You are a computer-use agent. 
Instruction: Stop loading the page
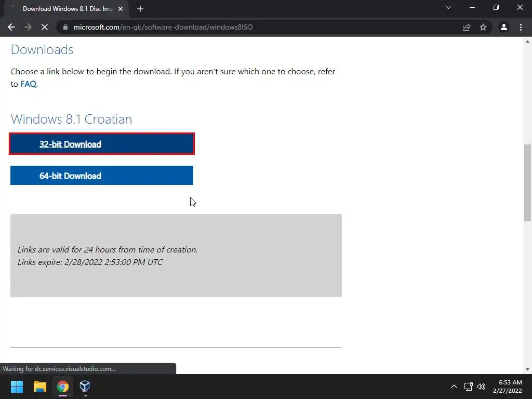tap(45, 27)
